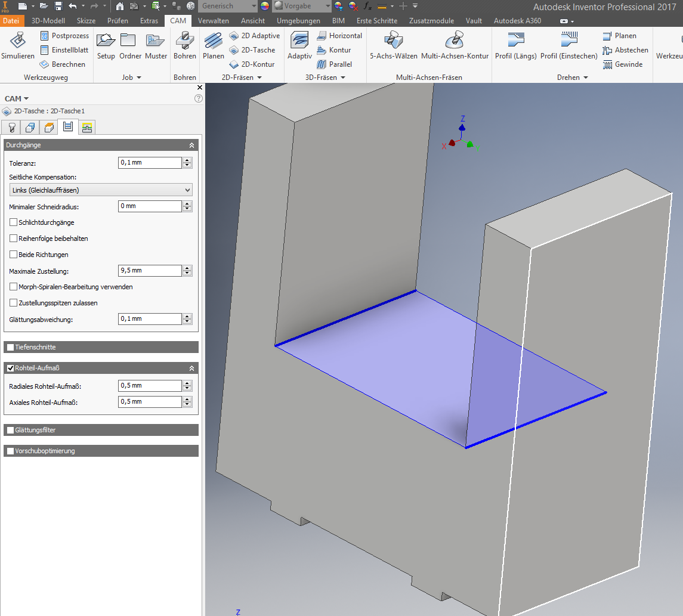
Task: Click the Toleranz input field
Action: (150, 162)
